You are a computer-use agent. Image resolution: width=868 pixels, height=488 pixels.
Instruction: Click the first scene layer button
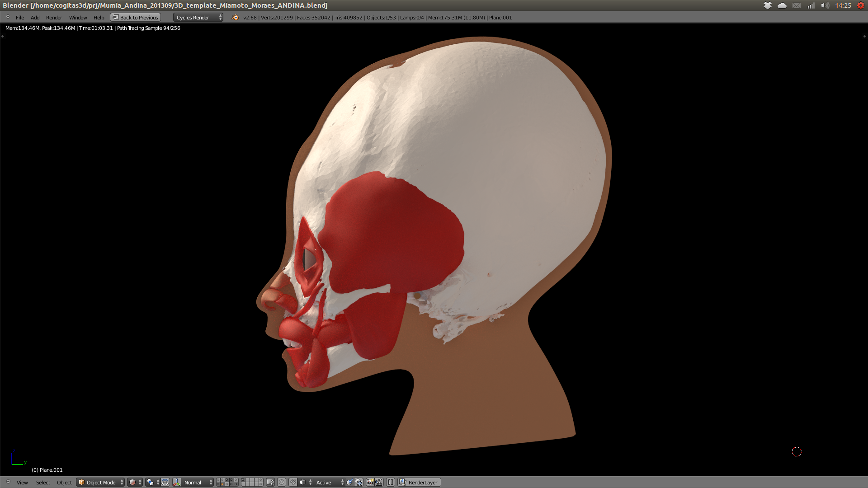218,480
